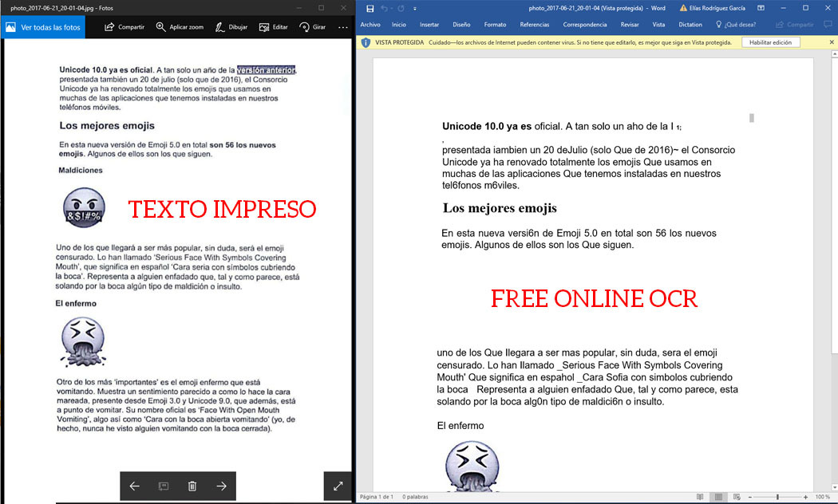Image resolution: width=838 pixels, height=504 pixels.
Task: Select the Dibujar drawing tool in Fotos
Action: pyautogui.click(x=231, y=26)
